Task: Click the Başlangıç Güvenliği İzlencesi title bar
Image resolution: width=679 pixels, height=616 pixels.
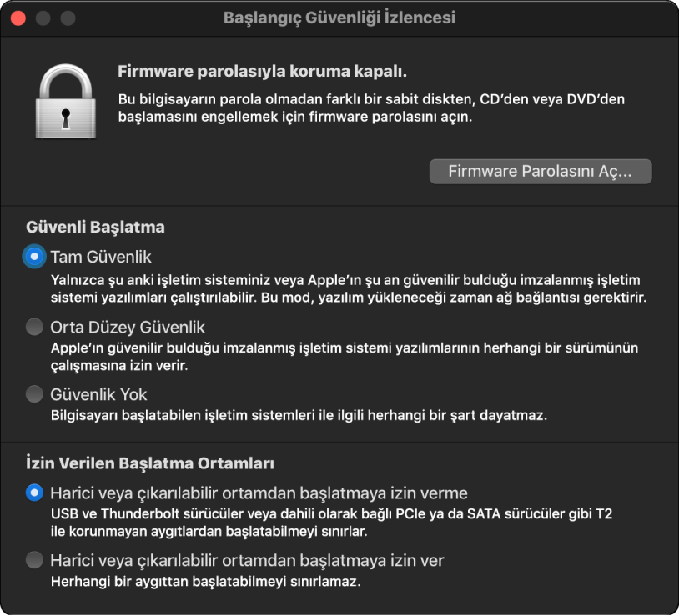Action: (x=339, y=15)
